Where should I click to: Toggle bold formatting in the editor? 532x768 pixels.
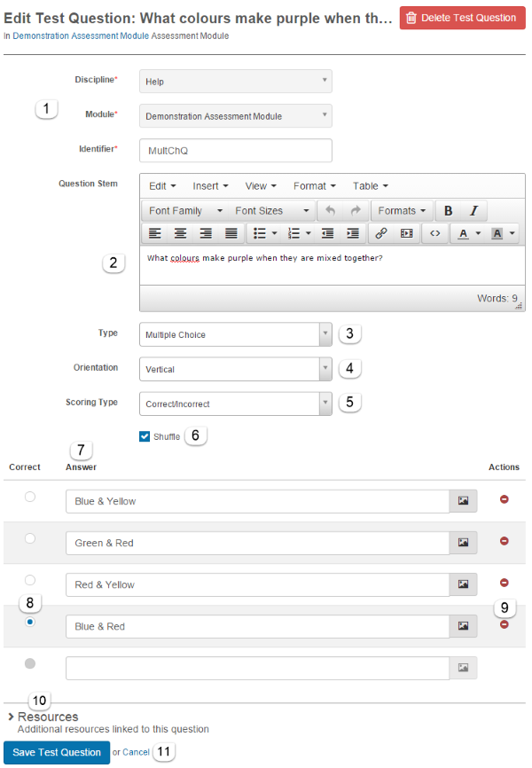tap(449, 210)
